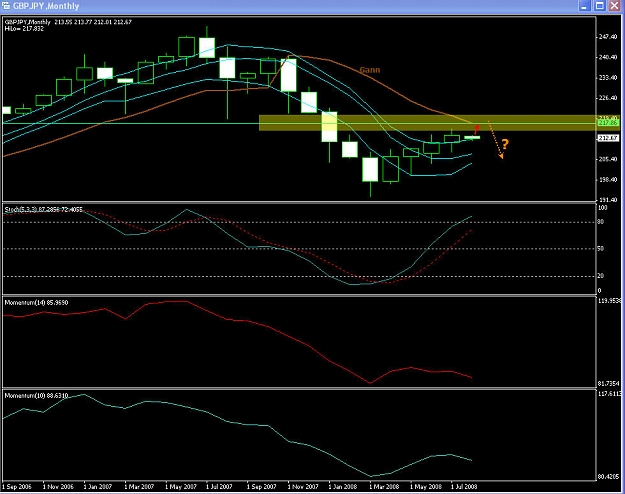Screen dimensions: 625x494
Task: Click the stochastic level 20 label
Action: click(x=601, y=276)
